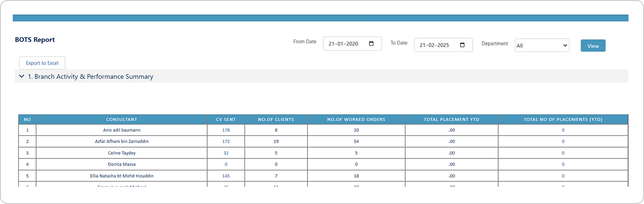Open the Department dropdown
The height and width of the screenshot is (204, 644).
[542, 46]
